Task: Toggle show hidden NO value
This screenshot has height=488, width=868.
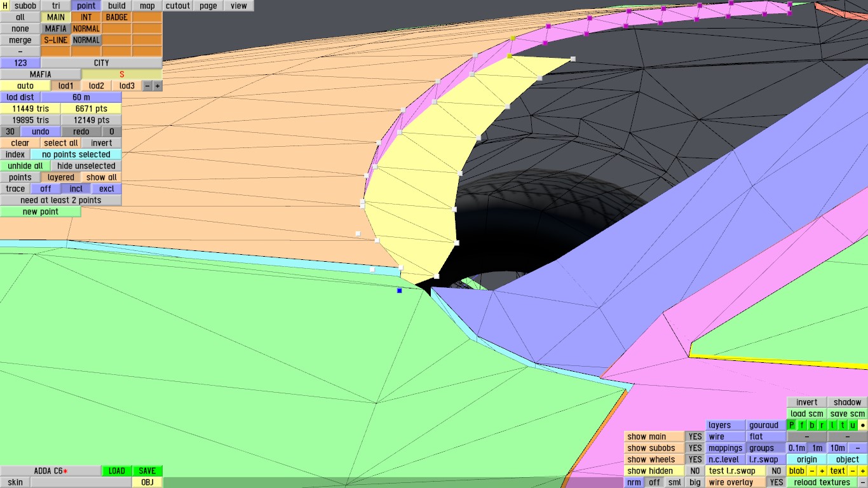Action: click(695, 471)
